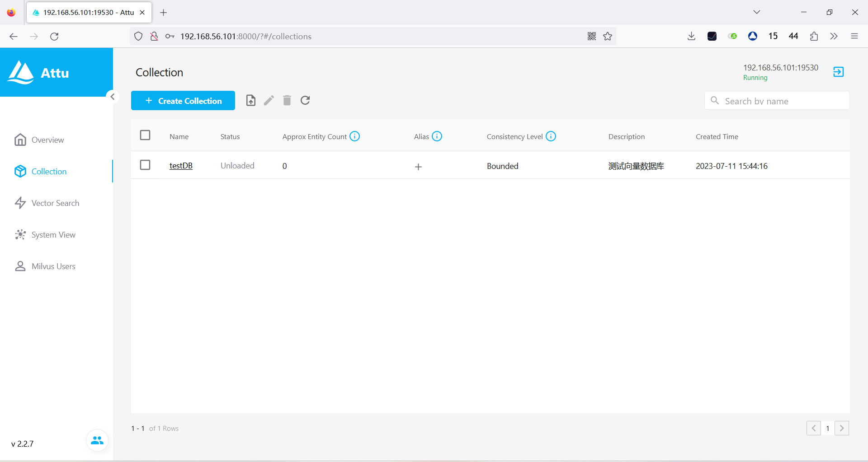Click the Description column header
Viewport: 868px width, 462px height.
pos(627,136)
